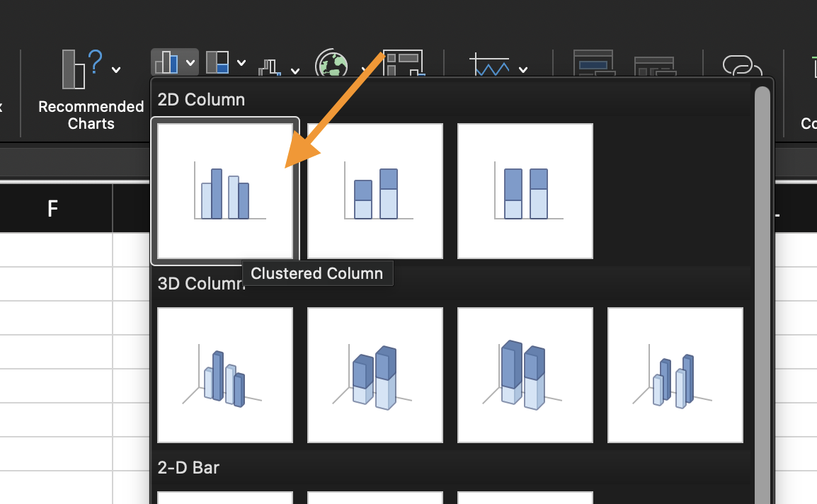Image resolution: width=817 pixels, height=504 pixels.
Task: Pick the 3D Stacked Column chart
Action: [x=375, y=375]
